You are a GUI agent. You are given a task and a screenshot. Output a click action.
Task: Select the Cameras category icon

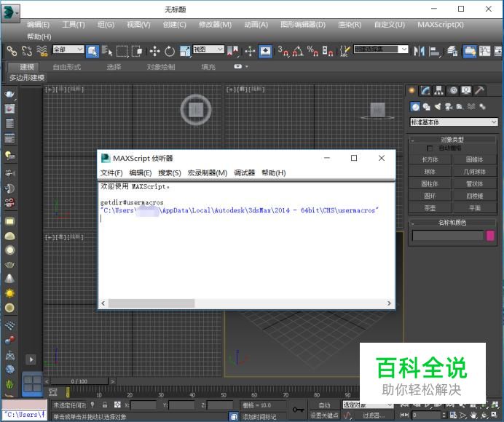tap(449, 107)
